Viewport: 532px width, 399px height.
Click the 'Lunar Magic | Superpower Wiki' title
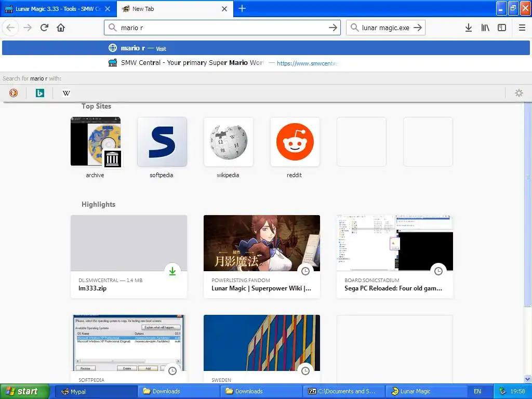click(x=261, y=288)
